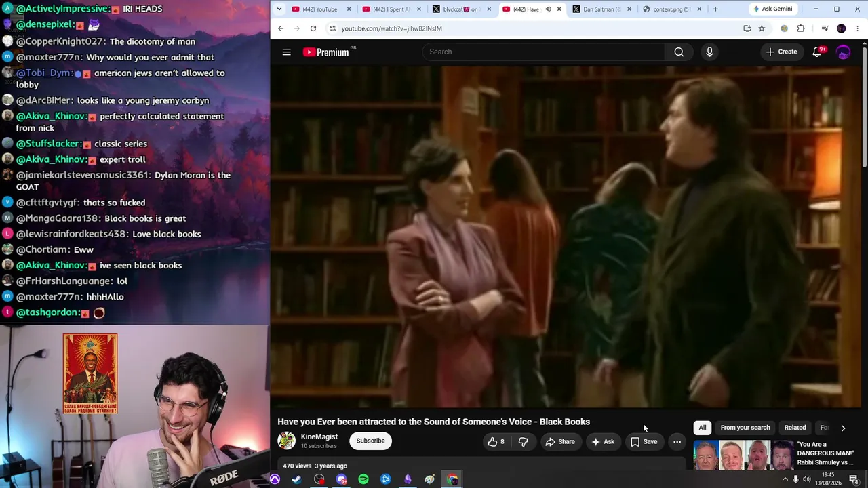Open the Chrome extensions puzzle icon
Image resolution: width=868 pixels, height=488 pixels.
[x=801, y=28]
